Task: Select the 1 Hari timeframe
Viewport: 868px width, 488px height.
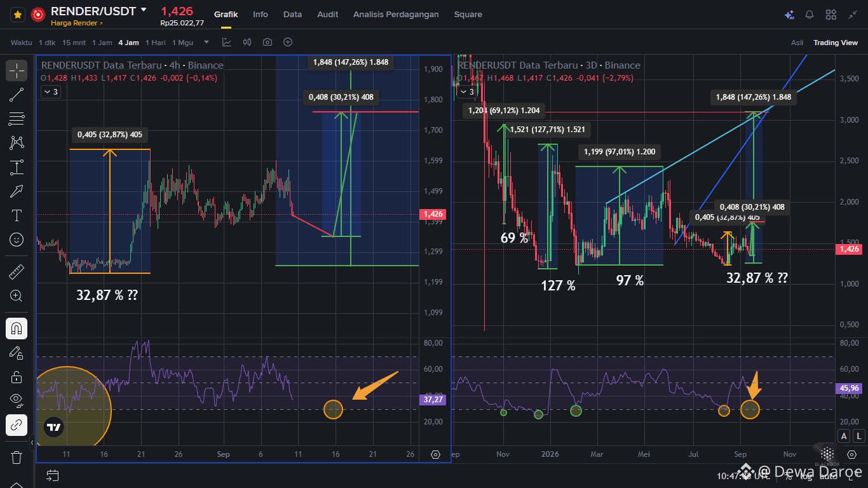Action: (156, 43)
